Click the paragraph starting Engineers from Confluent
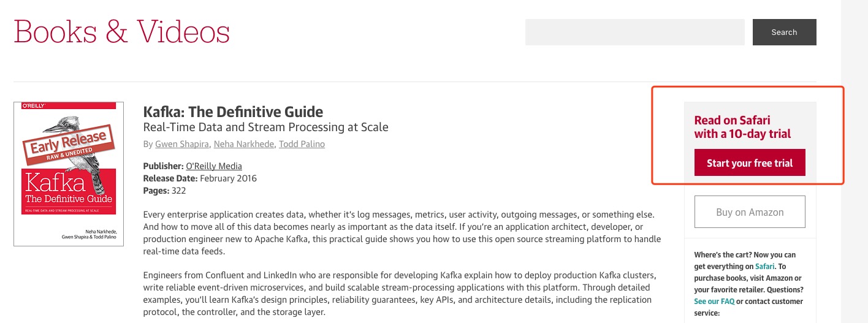The height and width of the screenshot is (323, 868). pyautogui.click(x=400, y=294)
